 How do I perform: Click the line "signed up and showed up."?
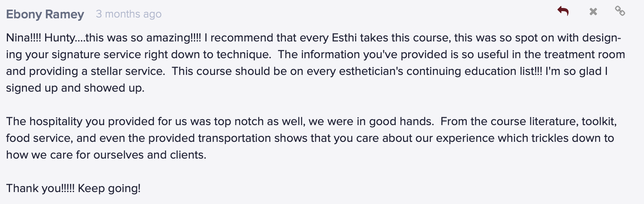pos(75,88)
